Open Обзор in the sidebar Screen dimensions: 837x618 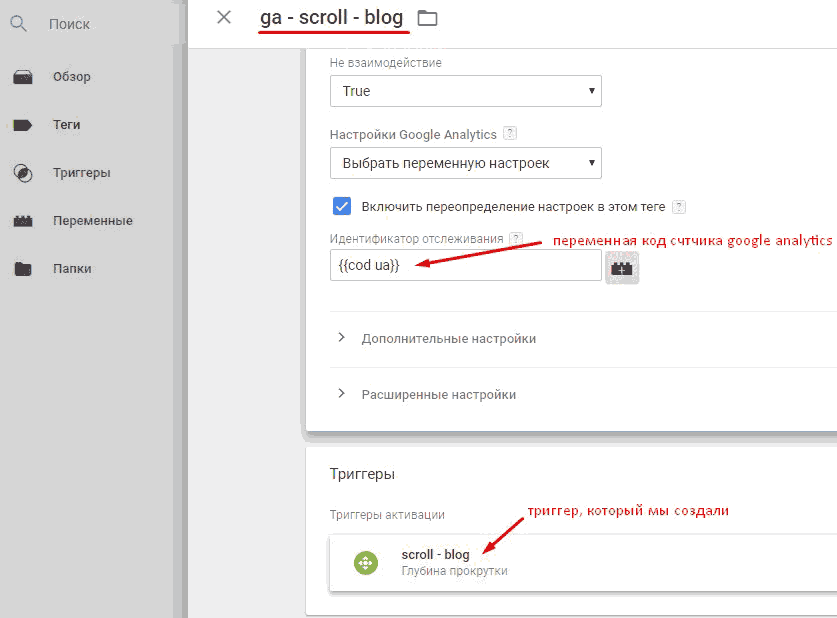click(72, 77)
